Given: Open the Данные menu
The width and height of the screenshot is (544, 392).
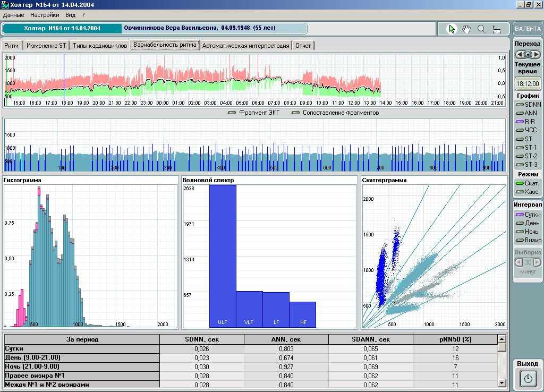Looking at the screenshot, I should [13, 15].
